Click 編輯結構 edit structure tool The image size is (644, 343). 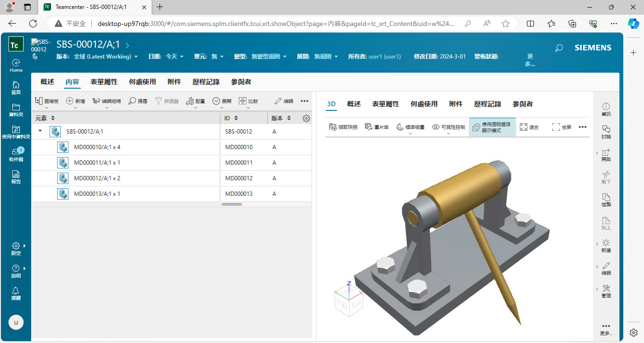point(106,101)
